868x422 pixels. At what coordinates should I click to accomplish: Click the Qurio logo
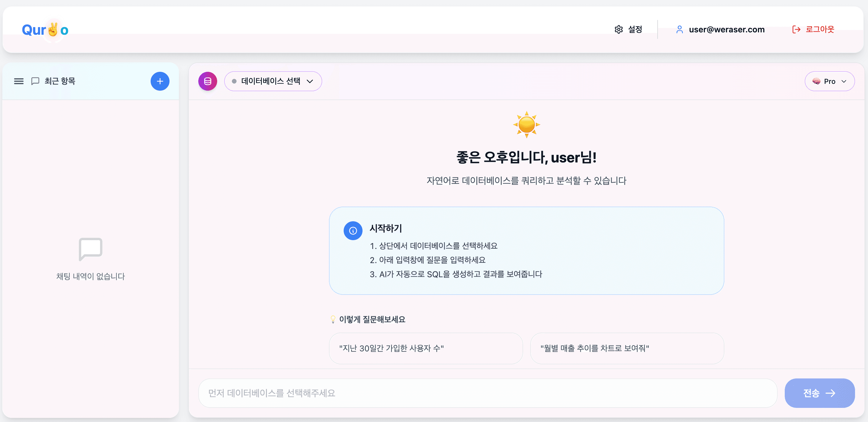click(45, 30)
